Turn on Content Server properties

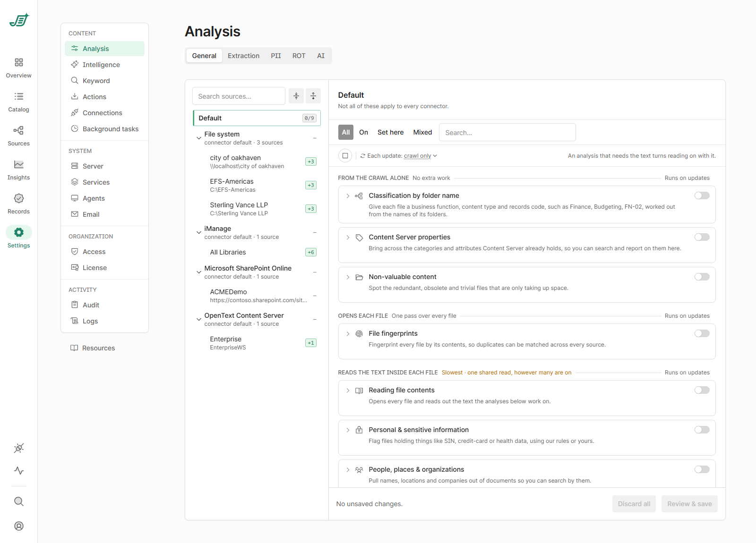point(702,237)
